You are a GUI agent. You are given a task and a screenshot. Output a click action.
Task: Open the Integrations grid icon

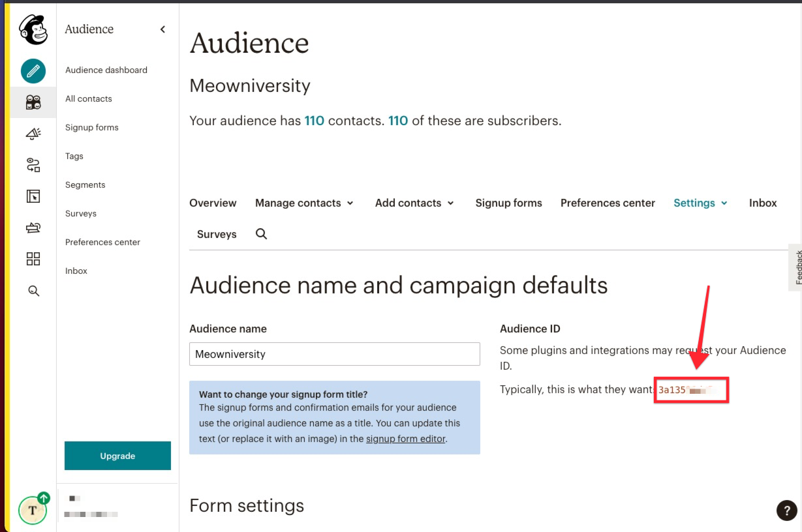tap(33, 259)
